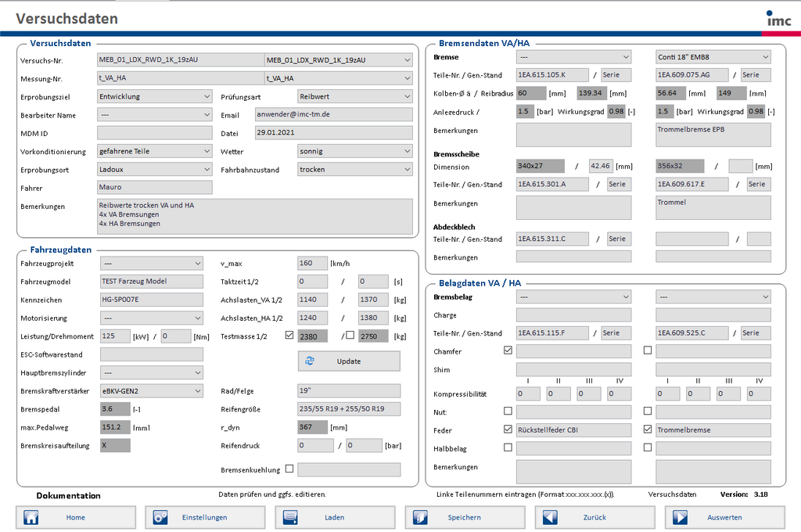Open the Conti 18" EMB8 brake dropdown

[x=713, y=57]
